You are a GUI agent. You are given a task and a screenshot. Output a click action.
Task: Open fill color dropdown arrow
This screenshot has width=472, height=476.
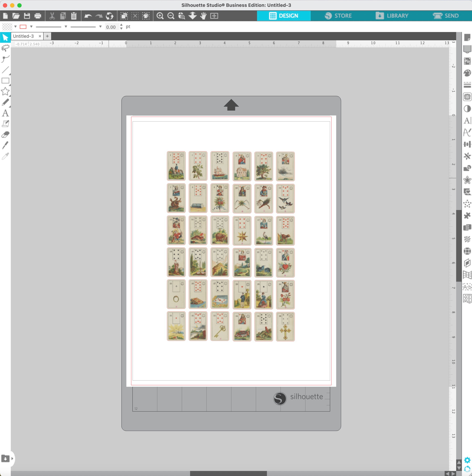pos(15,27)
